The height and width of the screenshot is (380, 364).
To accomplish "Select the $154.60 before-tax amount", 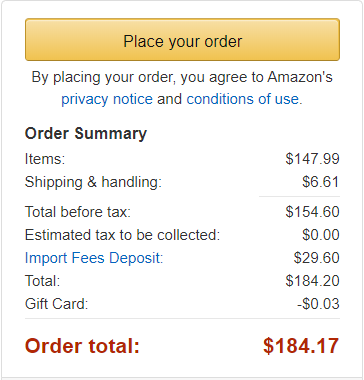I will click(x=312, y=212).
